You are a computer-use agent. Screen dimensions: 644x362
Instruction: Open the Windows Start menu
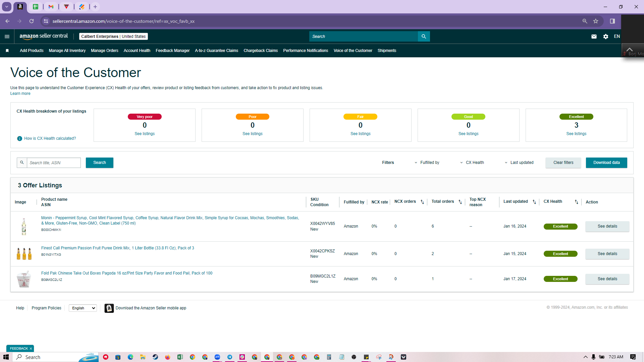pyautogui.click(x=6, y=357)
